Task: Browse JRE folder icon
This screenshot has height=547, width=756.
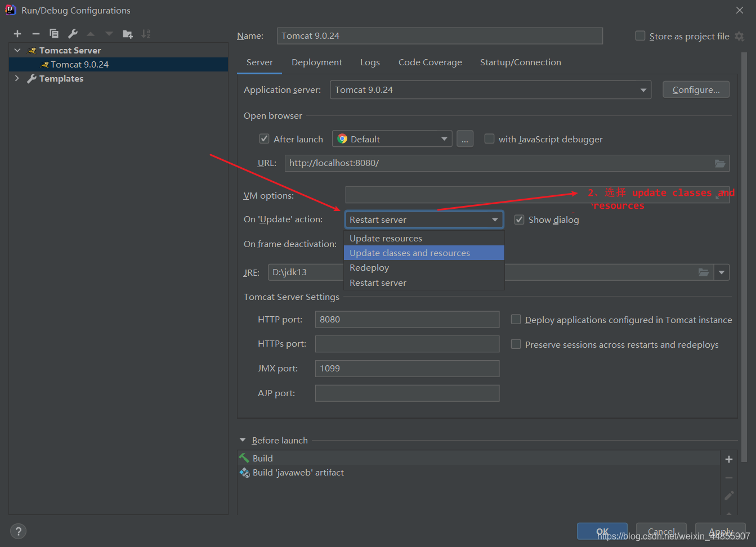Action: click(x=704, y=272)
